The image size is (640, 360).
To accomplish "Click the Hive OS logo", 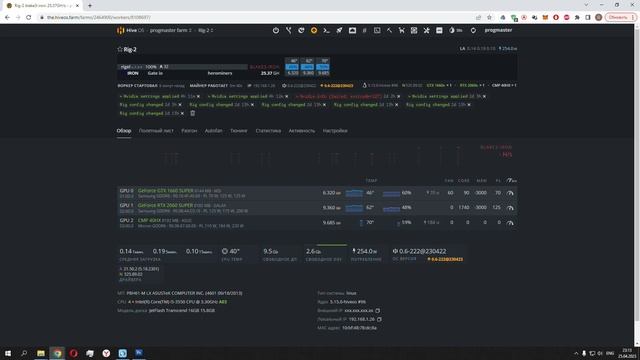I will click(131, 30).
